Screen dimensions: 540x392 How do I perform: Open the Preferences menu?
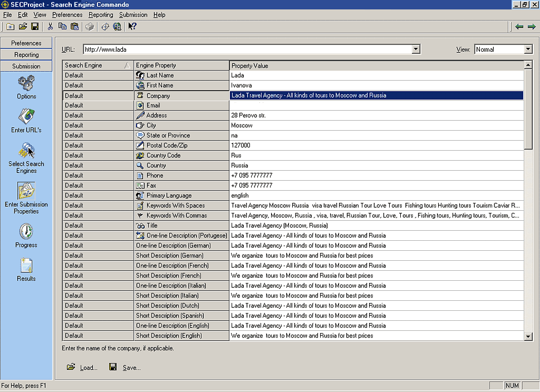67,15
